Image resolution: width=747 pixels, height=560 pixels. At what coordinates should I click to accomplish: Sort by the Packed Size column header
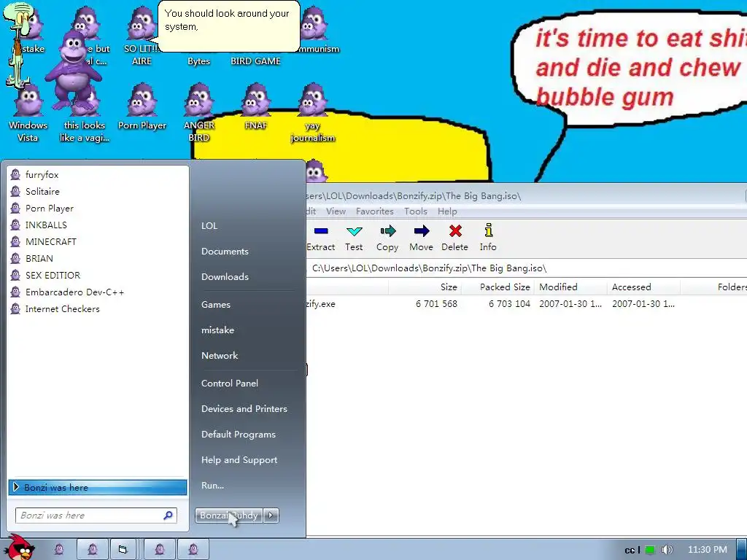498,287
